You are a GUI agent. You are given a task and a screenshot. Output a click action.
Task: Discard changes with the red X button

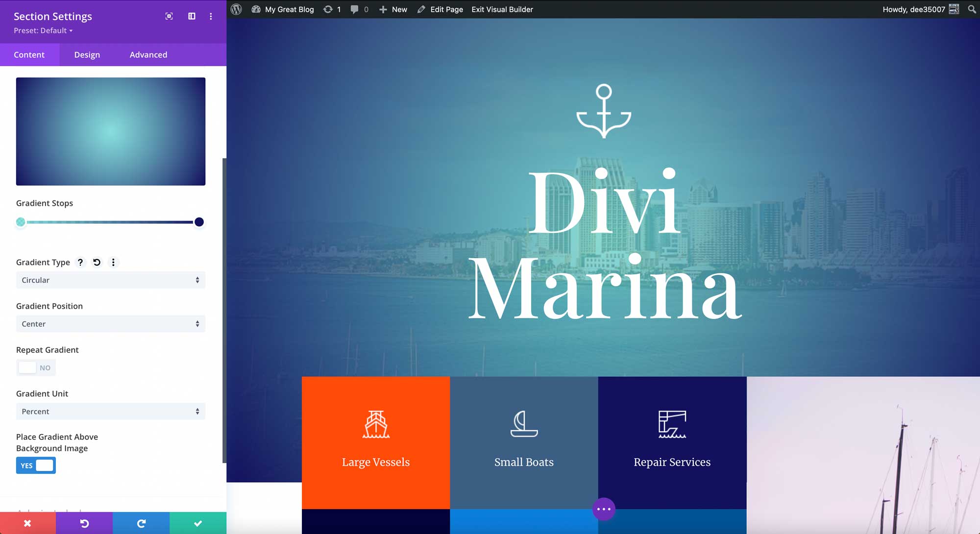point(28,523)
